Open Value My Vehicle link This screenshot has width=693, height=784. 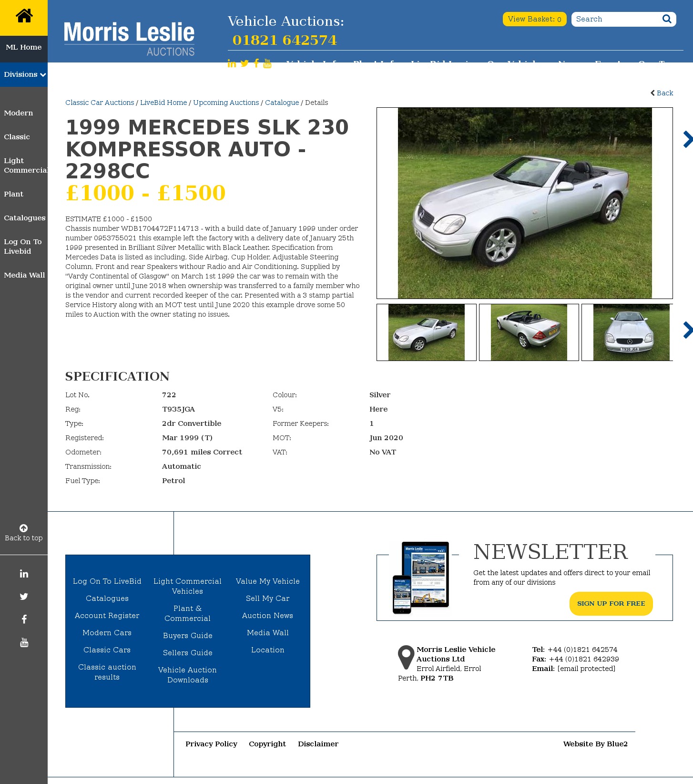(268, 581)
